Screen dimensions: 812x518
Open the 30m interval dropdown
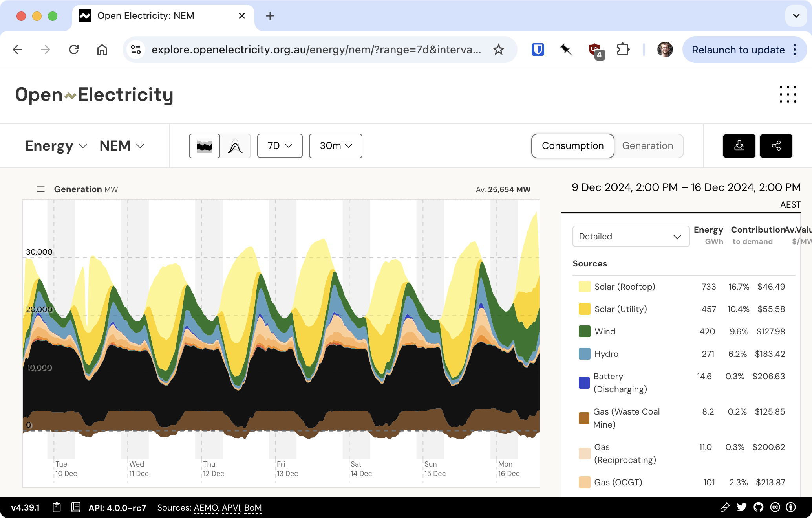pyautogui.click(x=335, y=146)
